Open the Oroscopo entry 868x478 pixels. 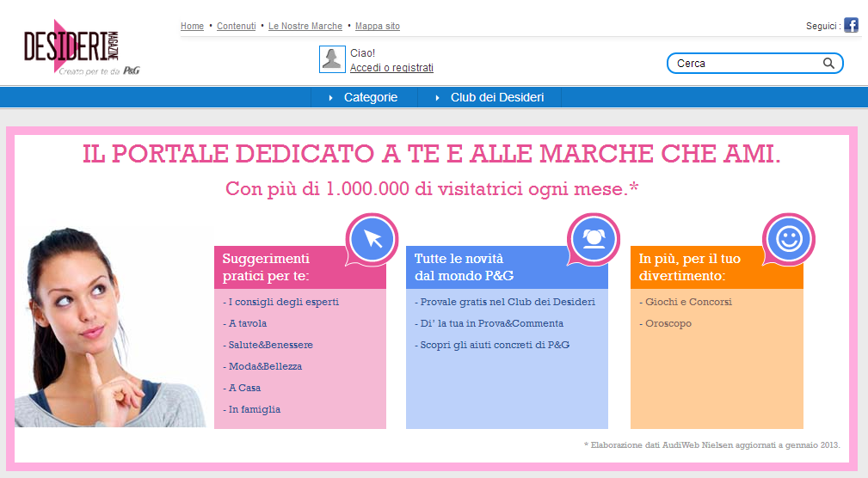coord(665,323)
